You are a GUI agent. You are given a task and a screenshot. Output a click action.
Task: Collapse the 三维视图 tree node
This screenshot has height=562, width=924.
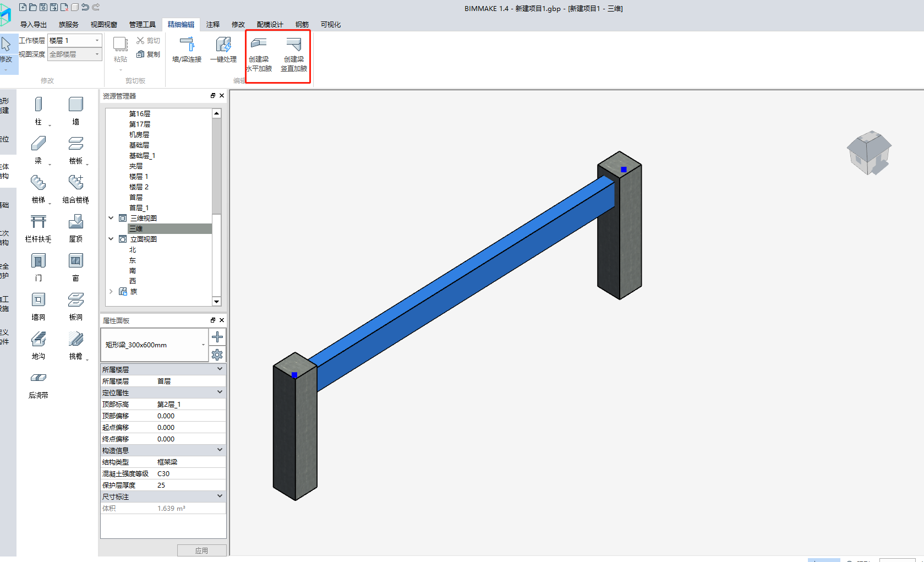click(111, 218)
